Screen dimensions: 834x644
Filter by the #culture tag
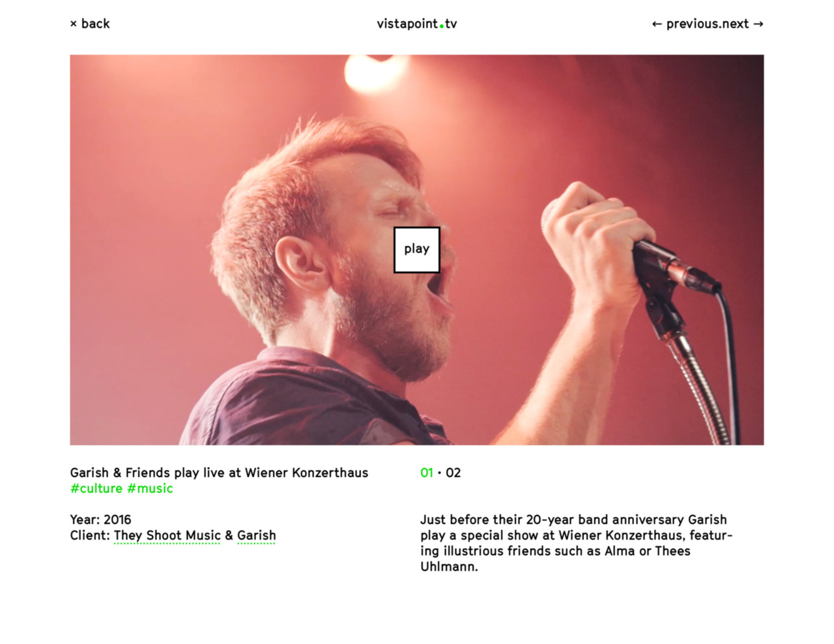[96, 488]
